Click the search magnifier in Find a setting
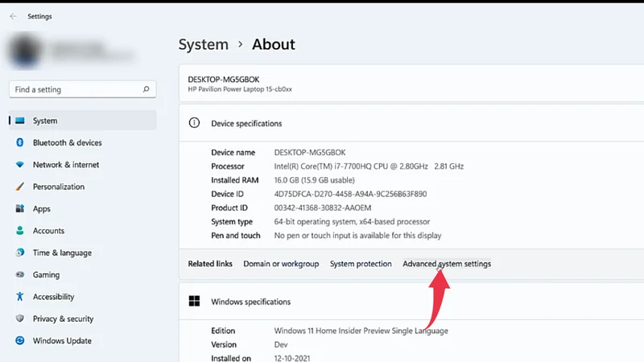This screenshot has height=362, width=644. (146, 89)
